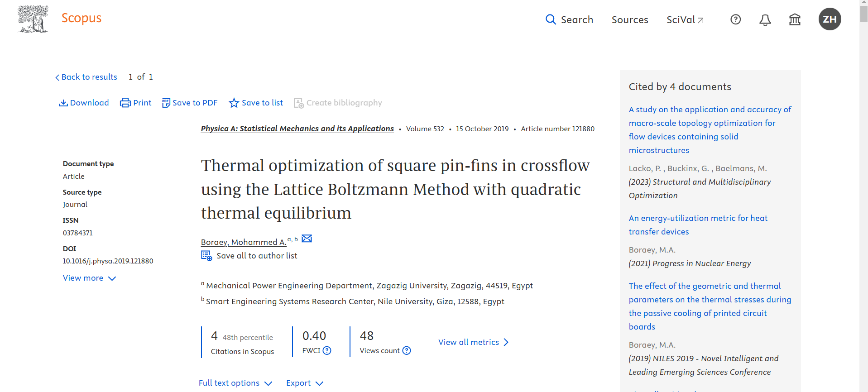Click the Save all to author list icon
The height and width of the screenshot is (392, 868).
[x=206, y=256]
